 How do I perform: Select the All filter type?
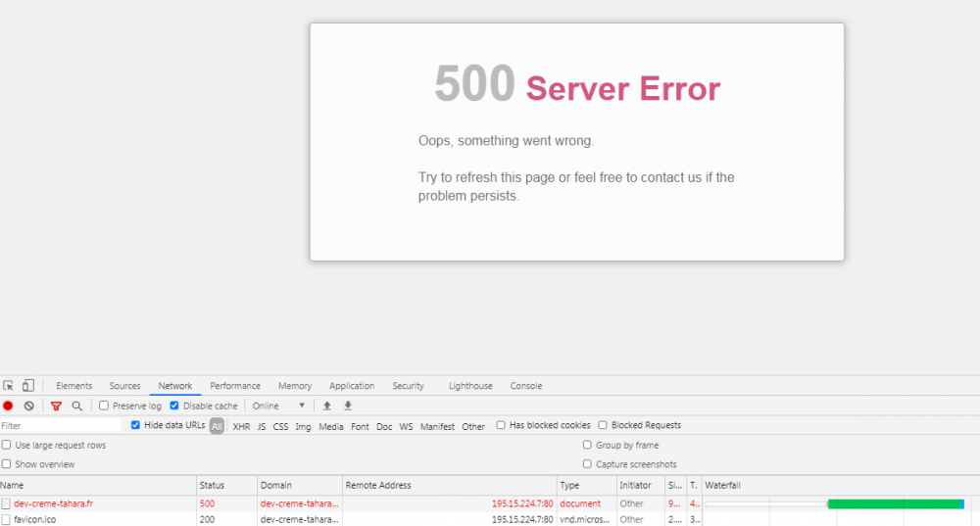(217, 426)
